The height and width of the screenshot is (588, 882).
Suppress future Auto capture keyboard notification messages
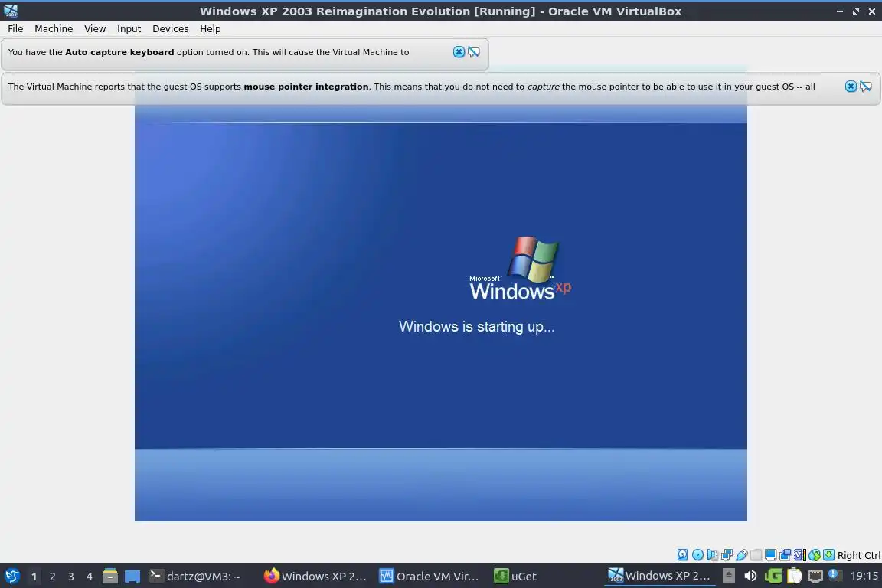pyautogui.click(x=474, y=52)
